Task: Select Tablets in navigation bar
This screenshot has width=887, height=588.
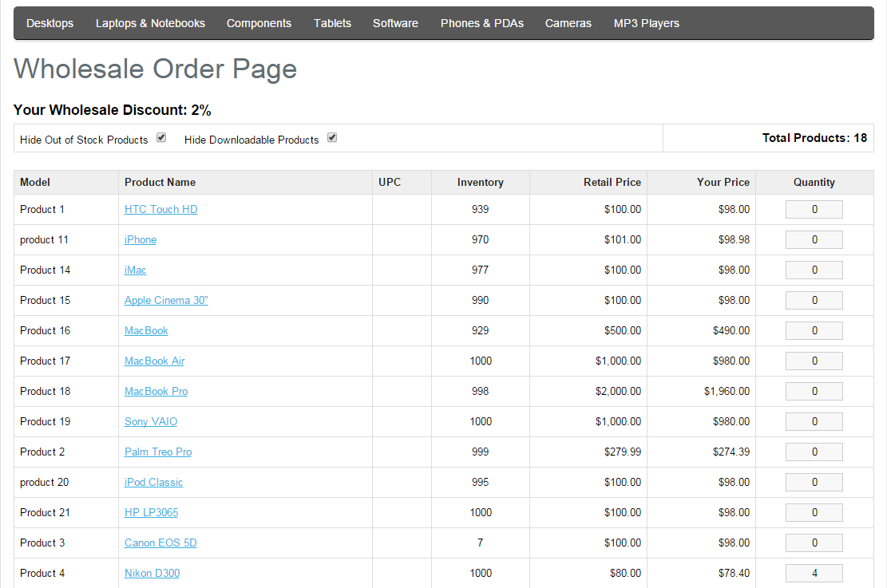Action: (332, 23)
